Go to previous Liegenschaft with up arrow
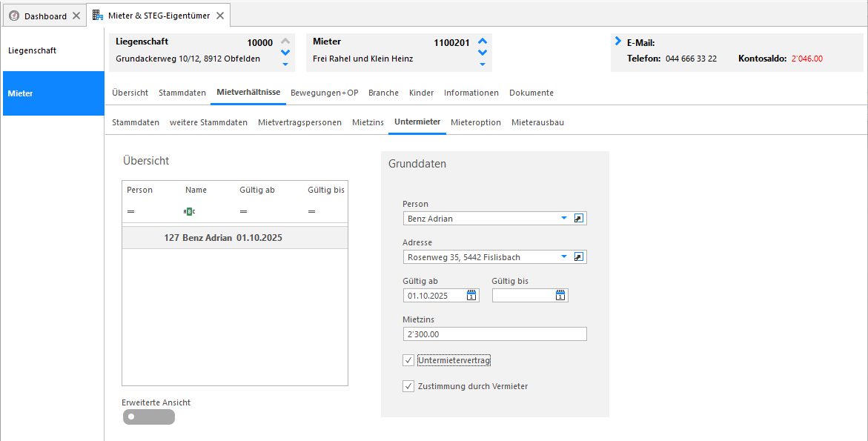 point(285,41)
